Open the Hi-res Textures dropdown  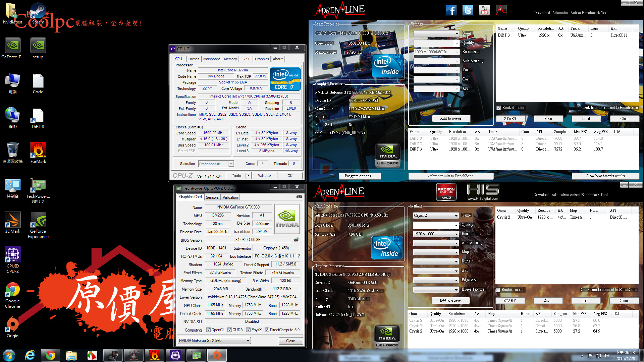point(436,290)
